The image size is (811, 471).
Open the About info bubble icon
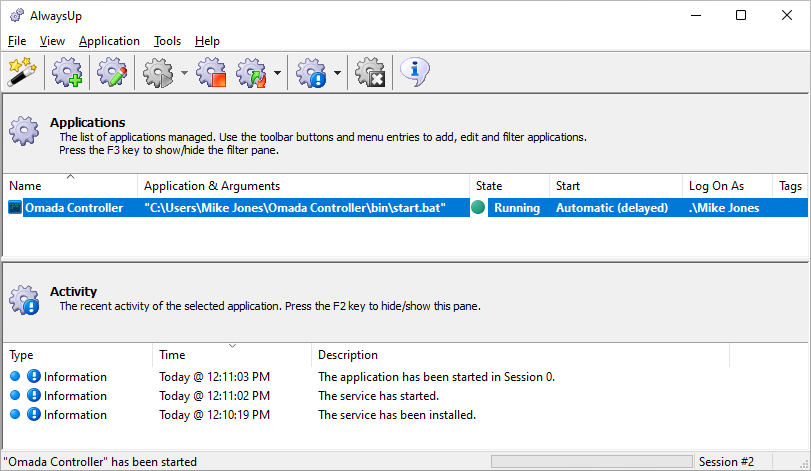point(415,72)
